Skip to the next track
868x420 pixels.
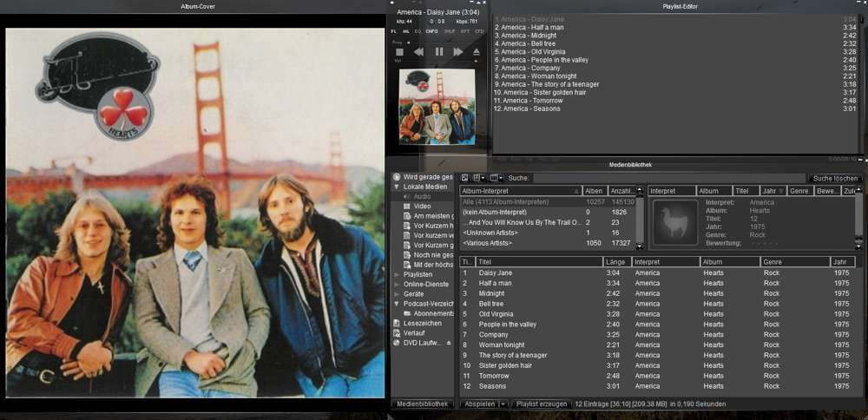point(457,52)
